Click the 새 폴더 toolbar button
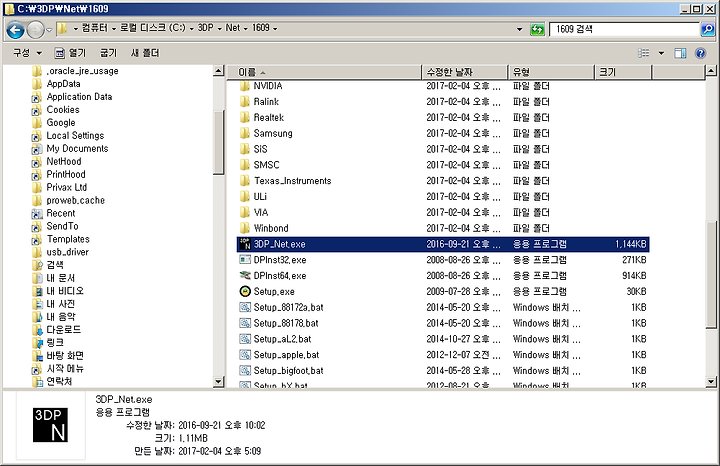This screenshot has width=720, height=466. click(x=145, y=53)
